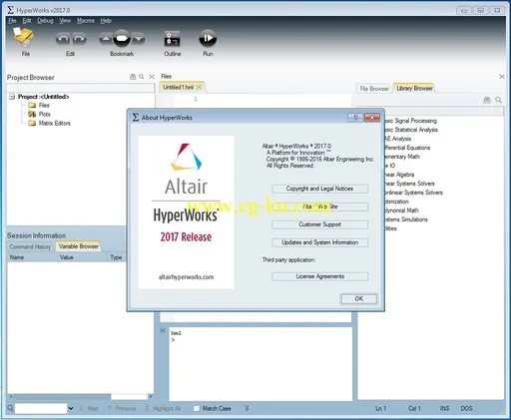
Task: Open the Macros menu
Action: tap(86, 21)
